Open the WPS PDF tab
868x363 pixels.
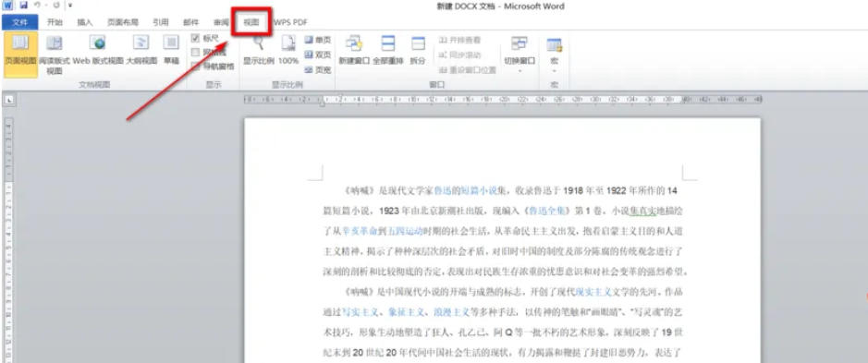(x=290, y=22)
